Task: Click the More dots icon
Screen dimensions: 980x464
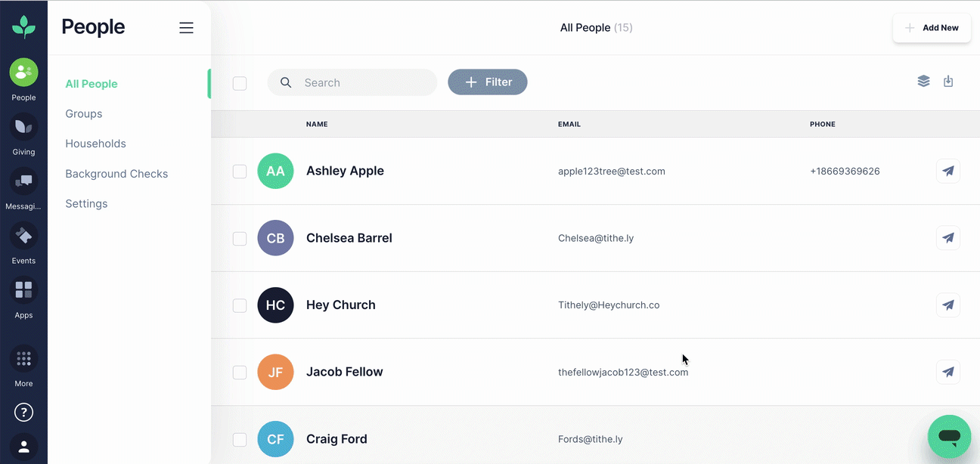Action: pos(23,359)
